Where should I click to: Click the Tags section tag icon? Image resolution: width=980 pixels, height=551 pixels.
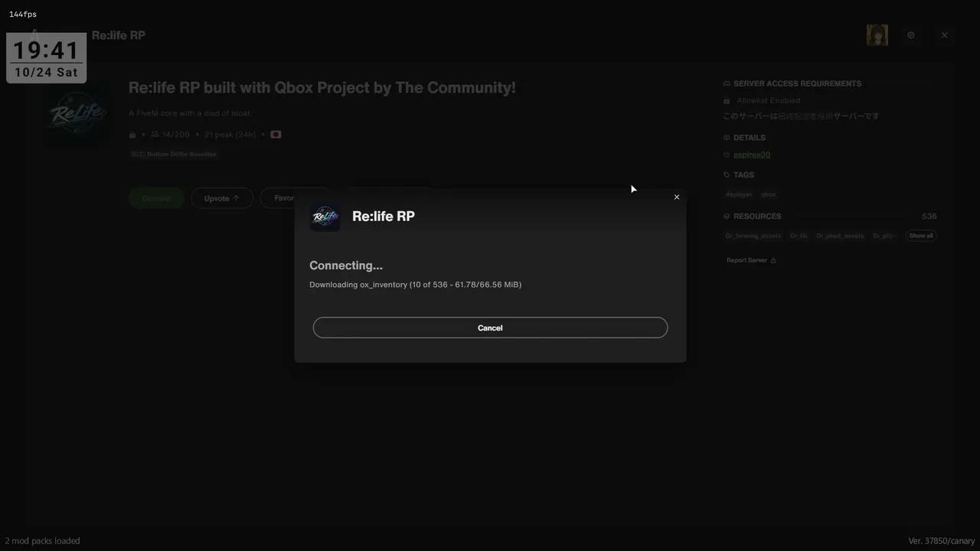pyautogui.click(x=727, y=175)
